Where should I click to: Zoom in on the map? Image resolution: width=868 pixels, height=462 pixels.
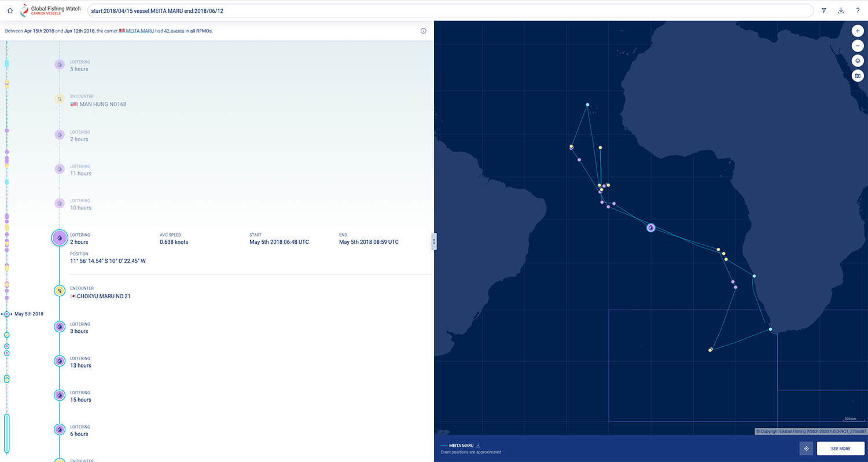click(858, 31)
